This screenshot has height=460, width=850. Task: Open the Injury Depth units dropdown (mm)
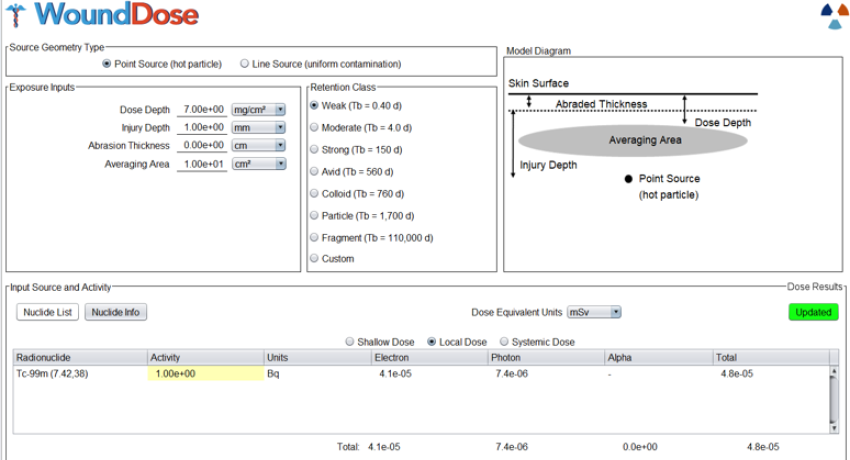click(259, 127)
